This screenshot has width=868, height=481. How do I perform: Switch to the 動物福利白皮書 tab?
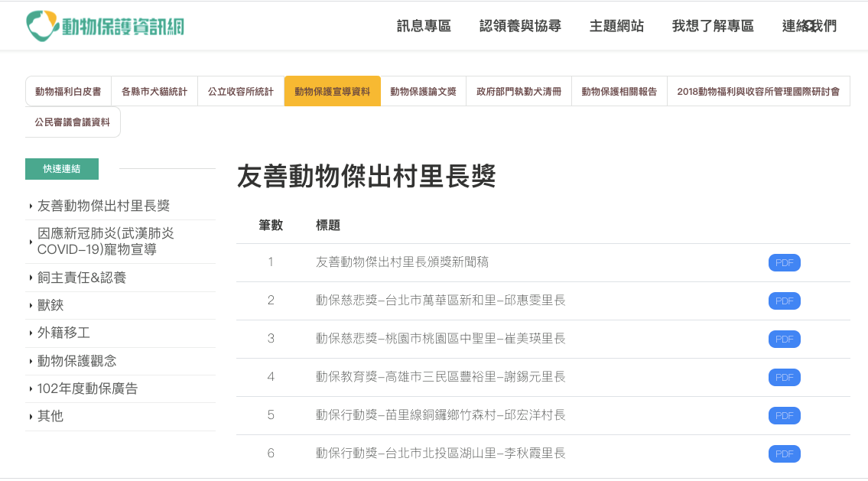coord(68,91)
